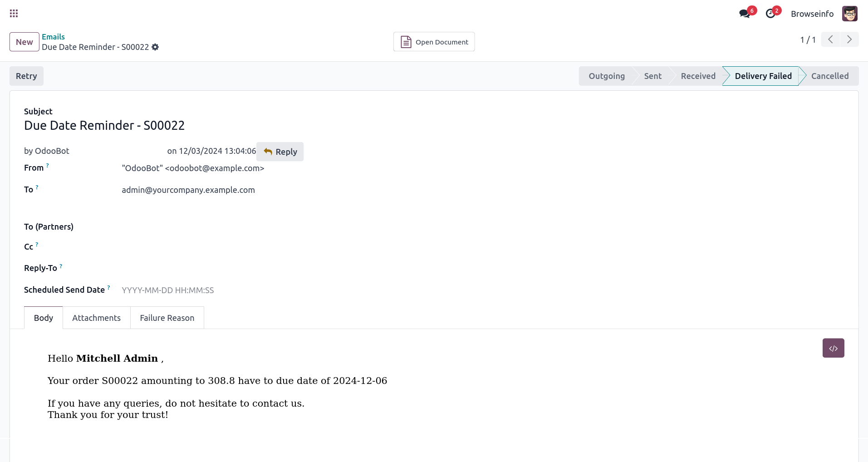Image resolution: width=868 pixels, height=462 pixels.
Task: Set status to Cancelled
Action: [829, 76]
